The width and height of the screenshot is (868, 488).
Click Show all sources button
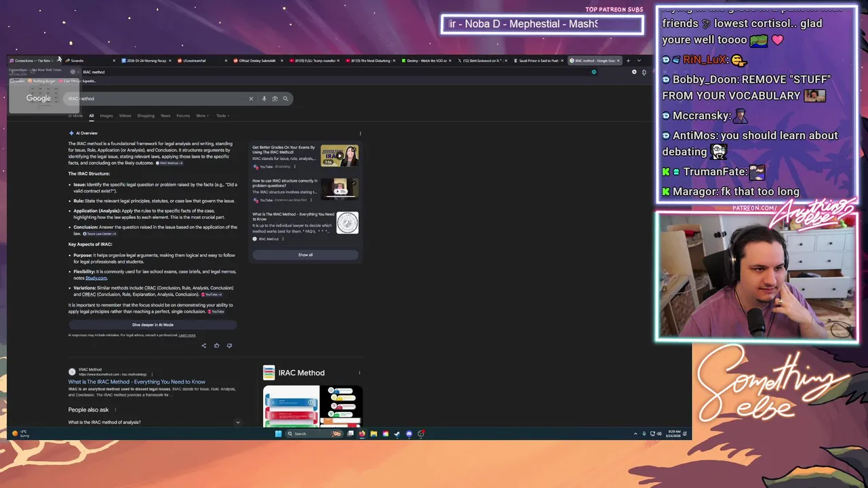coord(305,255)
